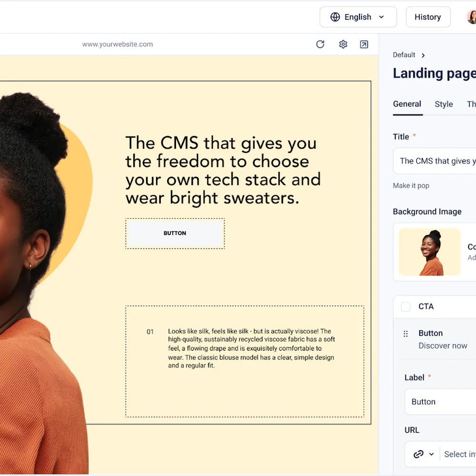Open the English language dropdown

coord(358,17)
